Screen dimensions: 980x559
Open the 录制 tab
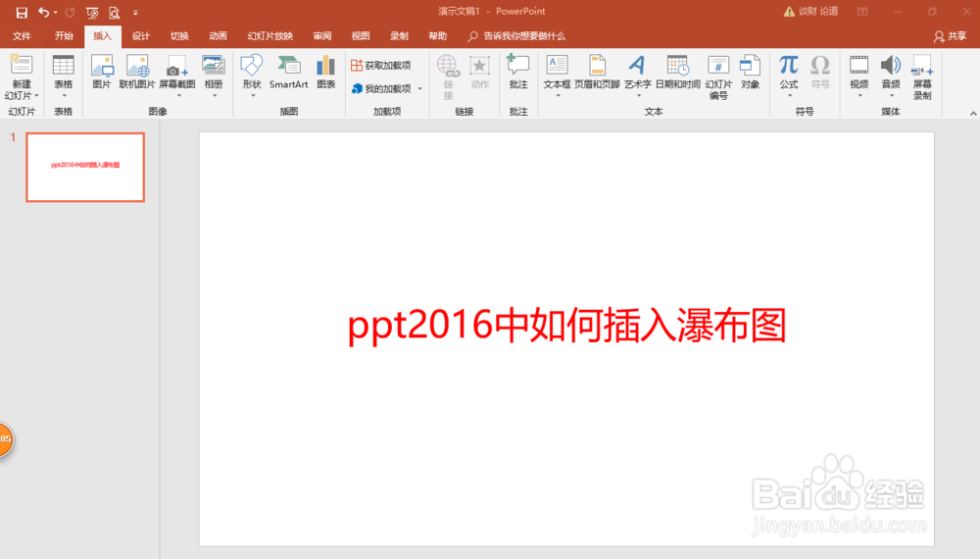400,36
